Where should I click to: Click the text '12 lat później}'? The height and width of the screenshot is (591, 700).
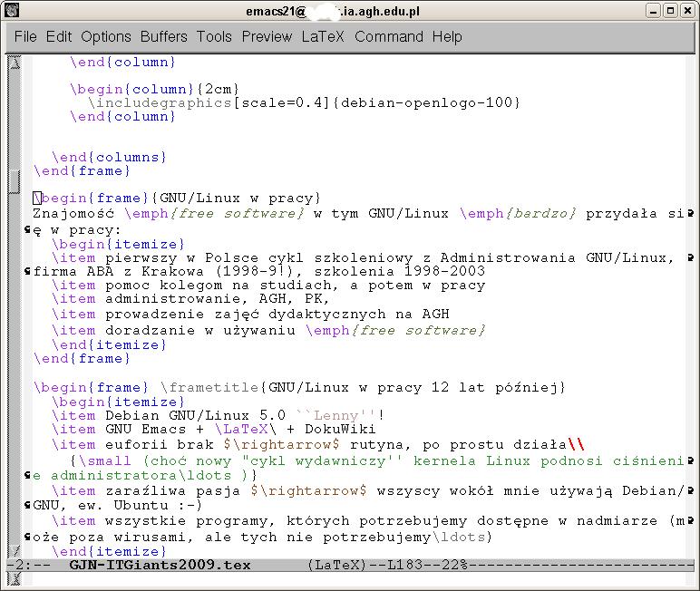[499, 387]
